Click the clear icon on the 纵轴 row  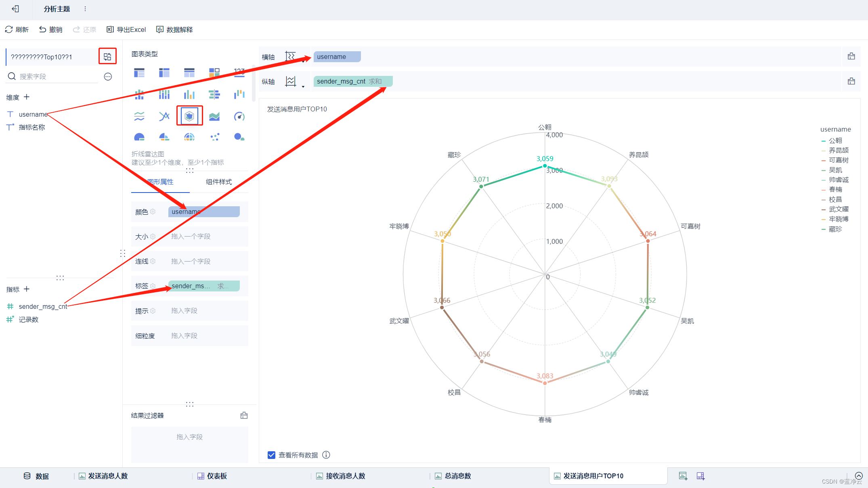tap(851, 81)
